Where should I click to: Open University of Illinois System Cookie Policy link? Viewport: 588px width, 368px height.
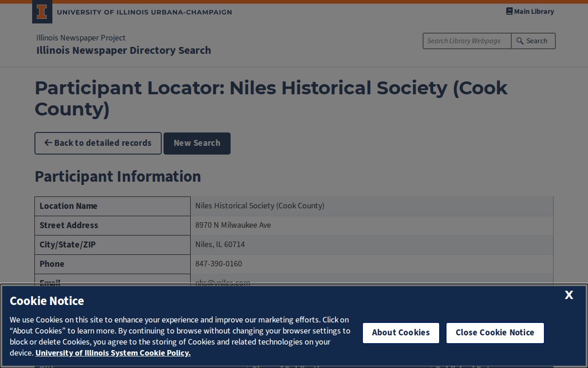pyautogui.click(x=113, y=353)
